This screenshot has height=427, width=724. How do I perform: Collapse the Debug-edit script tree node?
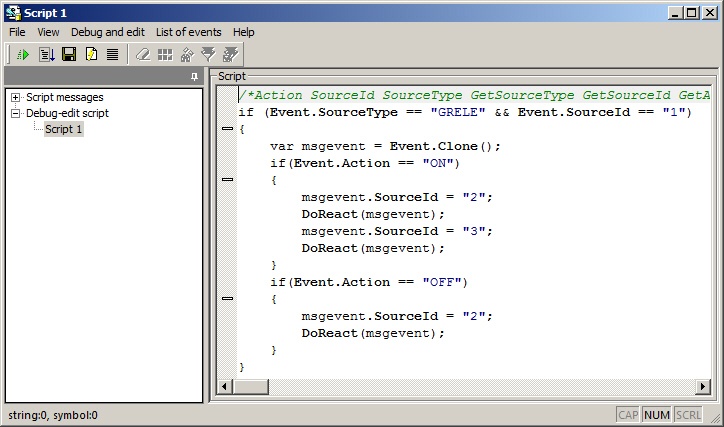[16, 114]
